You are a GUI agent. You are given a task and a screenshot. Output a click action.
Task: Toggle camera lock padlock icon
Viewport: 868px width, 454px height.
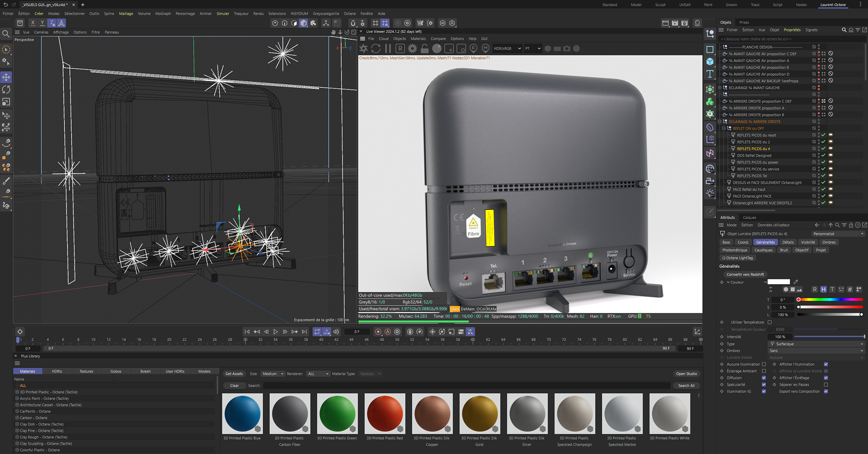point(425,48)
